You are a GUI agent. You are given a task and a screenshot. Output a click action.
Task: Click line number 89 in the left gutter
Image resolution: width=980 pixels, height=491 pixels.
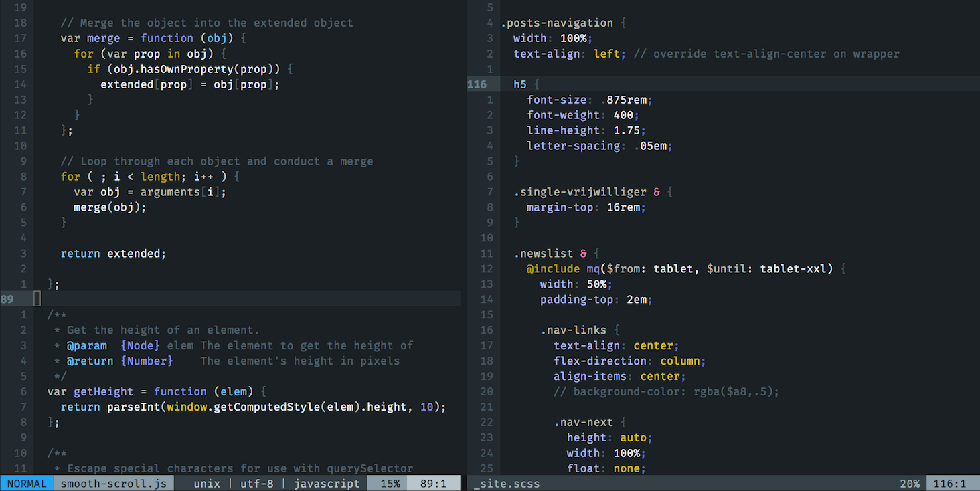tap(8, 299)
